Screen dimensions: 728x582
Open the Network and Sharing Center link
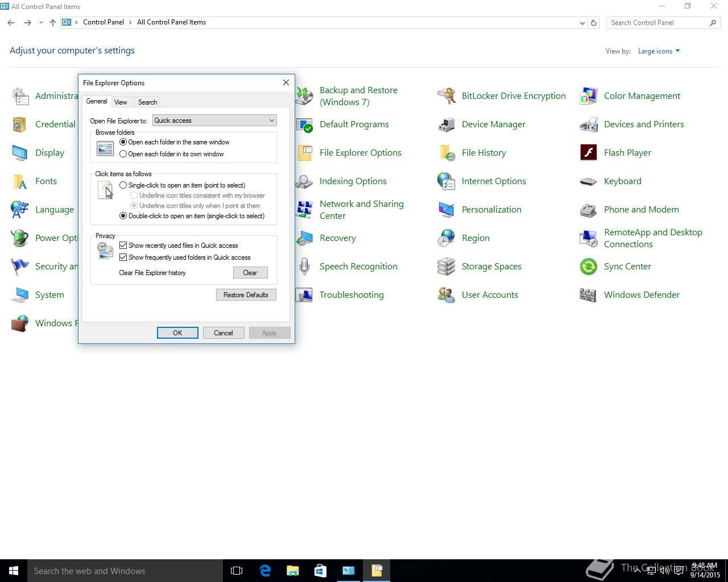tap(362, 210)
